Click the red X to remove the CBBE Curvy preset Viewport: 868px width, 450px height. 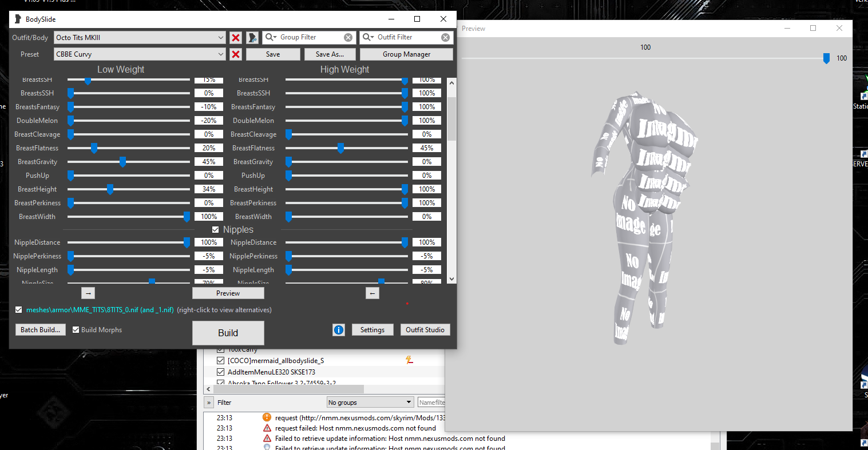(235, 54)
